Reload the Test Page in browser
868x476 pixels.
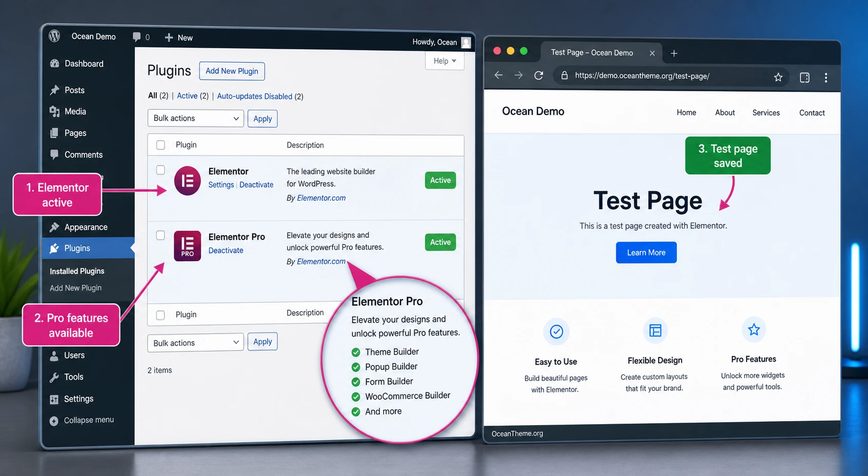pyautogui.click(x=538, y=75)
